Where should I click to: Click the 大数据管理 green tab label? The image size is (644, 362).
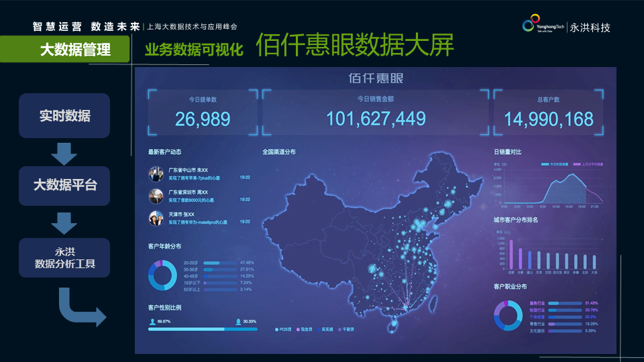pyautogui.click(x=75, y=50)
